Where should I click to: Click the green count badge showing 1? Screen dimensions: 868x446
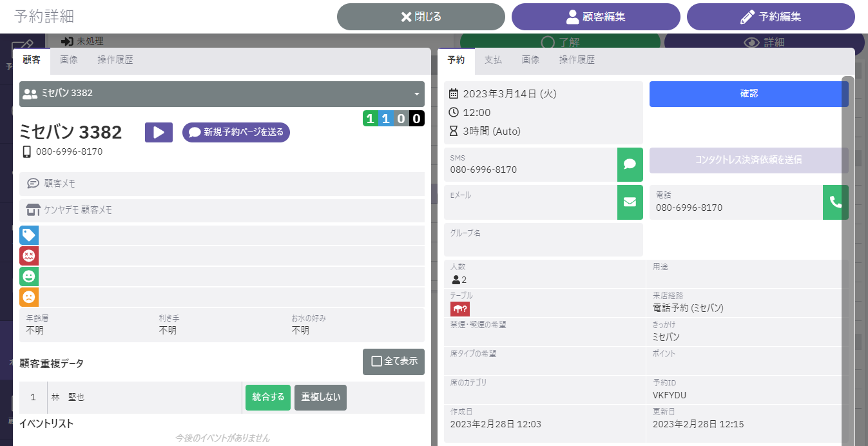pos(370,119)
